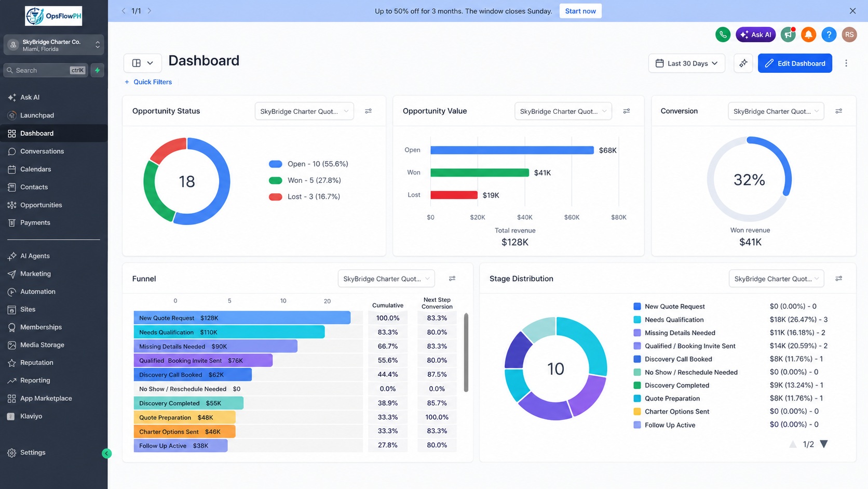Viewport: 868px width, 489px height.
Task: Open the Ask AI purple button
Action: (755, 34)
